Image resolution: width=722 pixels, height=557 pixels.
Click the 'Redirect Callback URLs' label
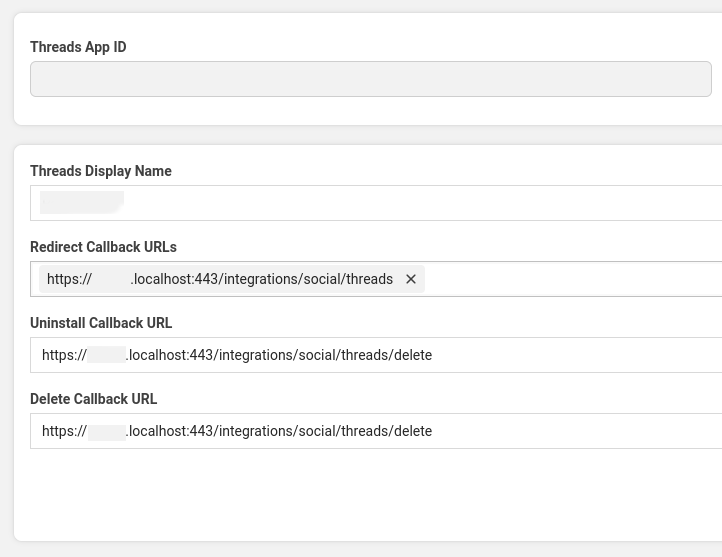coord(104,247)
